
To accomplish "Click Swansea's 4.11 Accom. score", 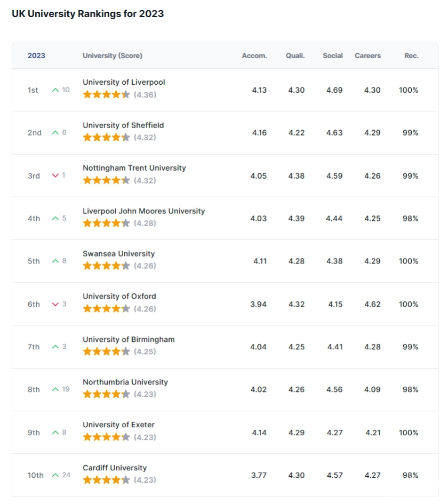I will (x=260, y=261).
